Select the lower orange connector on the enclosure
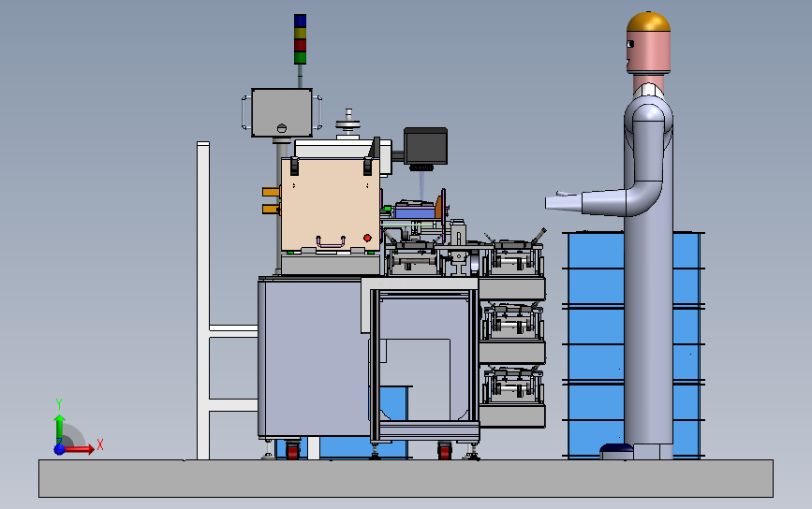 tap(272, 209)
